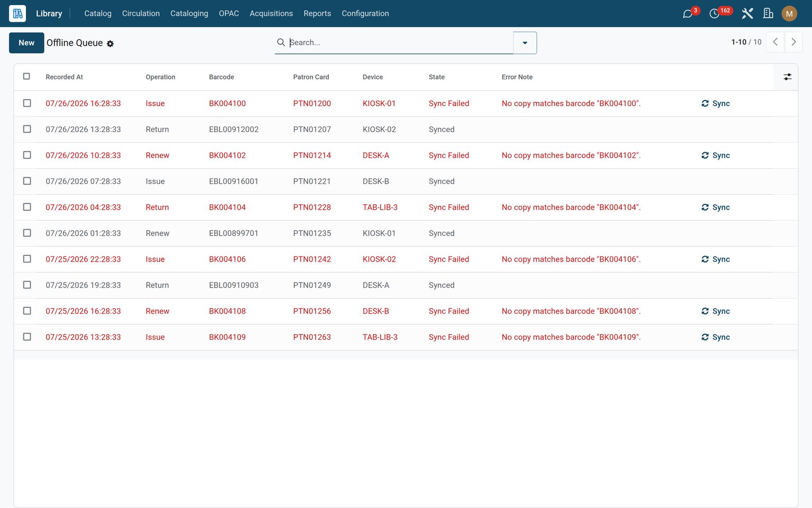The height and width of the screenshot is (508, 812).
Task: Go to the next page of records
Action: pos(794,42)
